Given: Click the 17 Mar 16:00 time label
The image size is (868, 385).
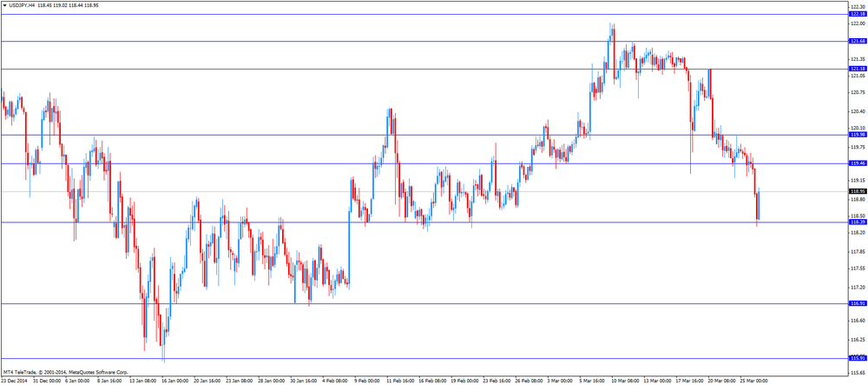Looking at the screenshot, I should pyautogui.click(x=689, y=382).
